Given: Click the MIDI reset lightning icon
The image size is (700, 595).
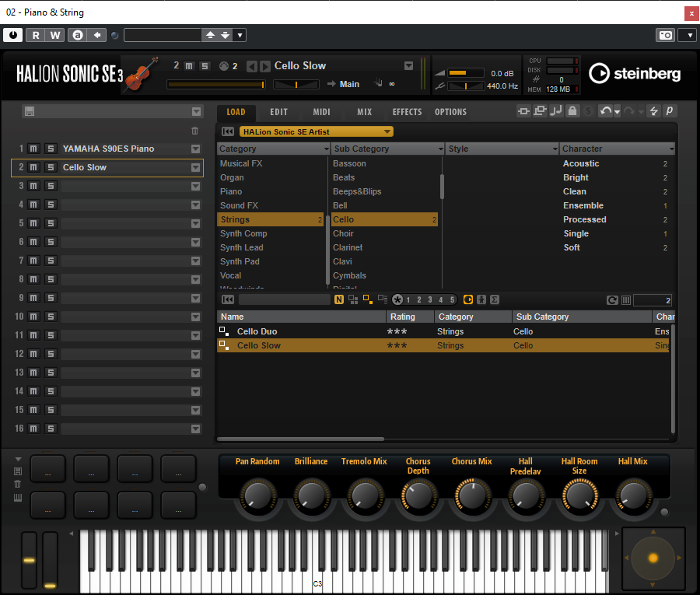Looking at the screenshot, I should [654, 111].
